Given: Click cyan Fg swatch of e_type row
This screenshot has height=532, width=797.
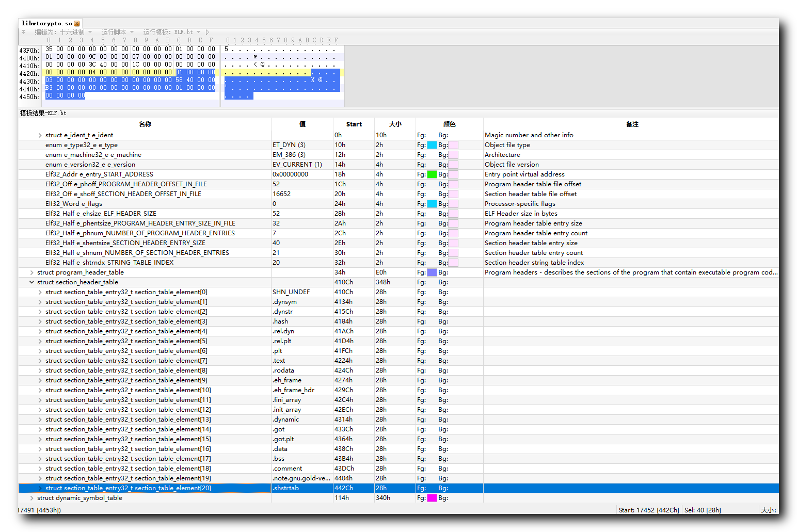Looking at the screenshot, I should (432, 145).
